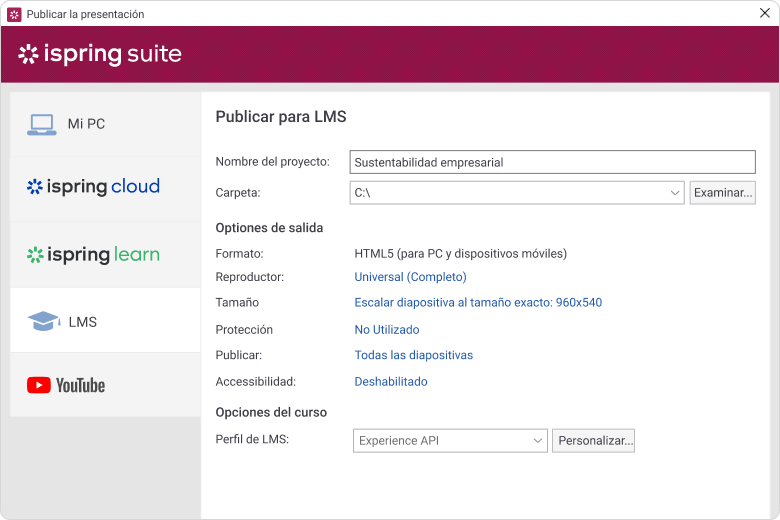780x520 pixels.
Task: Open the Todas las diapositivas link
Action: 413,355
